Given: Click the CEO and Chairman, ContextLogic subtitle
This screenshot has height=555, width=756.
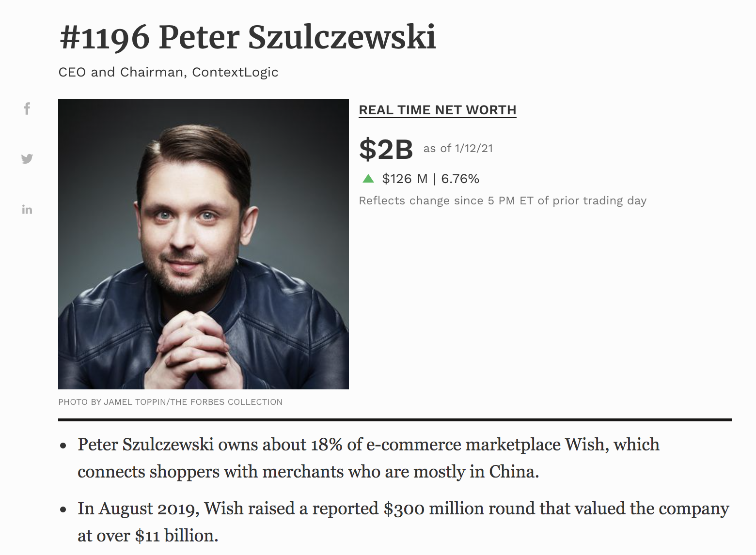Looking at the screenshot, I should 168,72.
